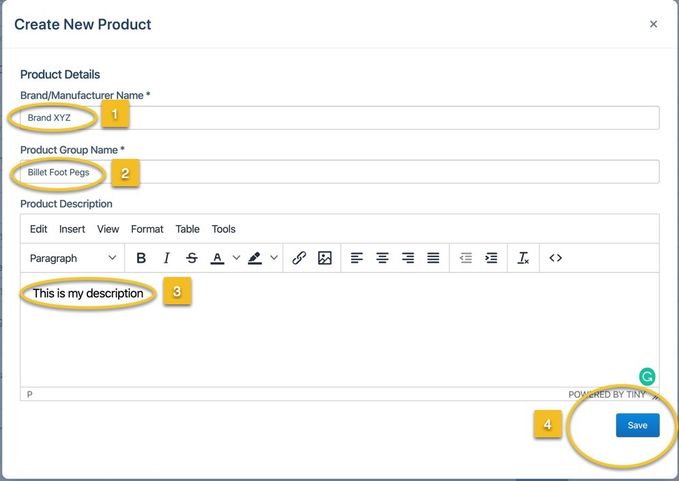
Task: Center-align text
Action: coord(382,258)
